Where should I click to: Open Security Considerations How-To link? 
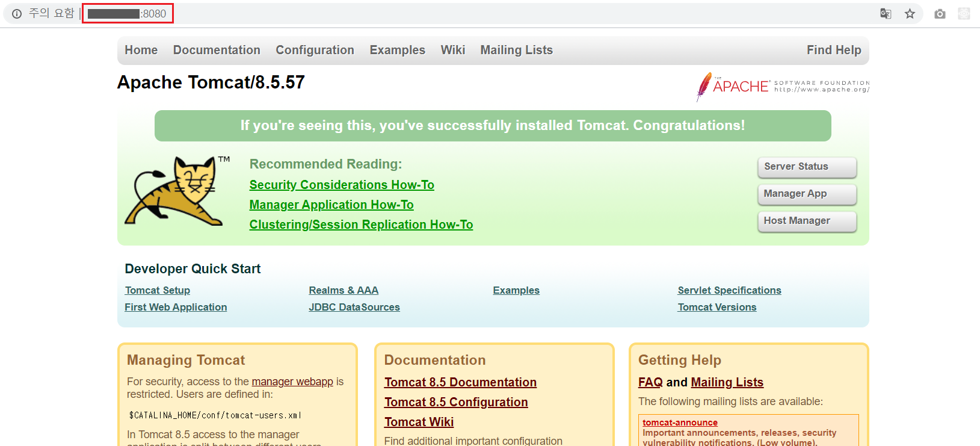pyautogui.click(x=342, y=185)
